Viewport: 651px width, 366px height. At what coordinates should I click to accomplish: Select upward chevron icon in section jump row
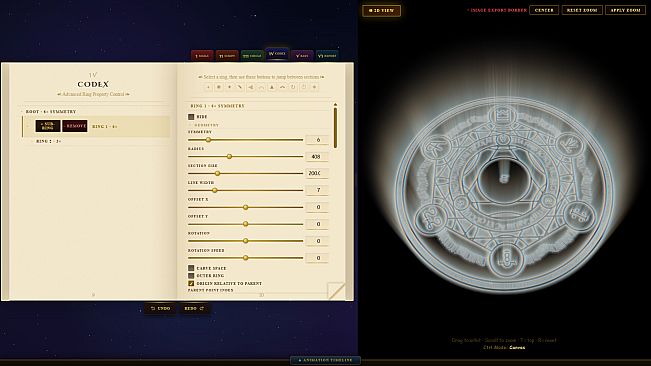(x=282, y=87)
